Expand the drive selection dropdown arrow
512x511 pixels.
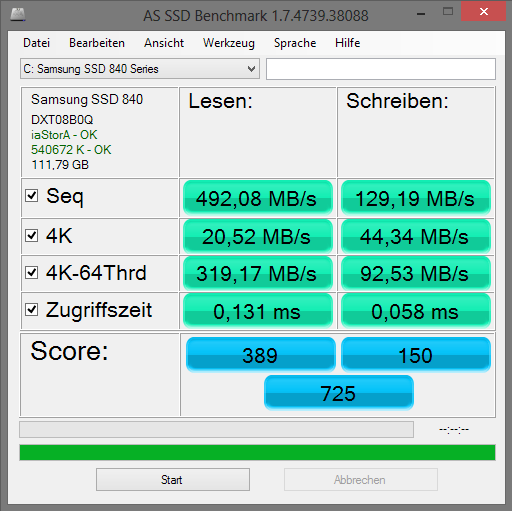click(251, 69)
